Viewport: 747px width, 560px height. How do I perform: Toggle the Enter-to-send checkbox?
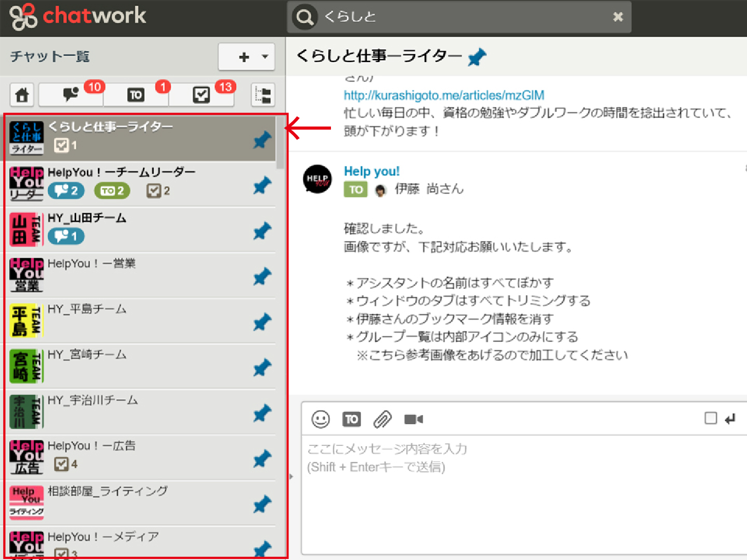coord(711,418)
